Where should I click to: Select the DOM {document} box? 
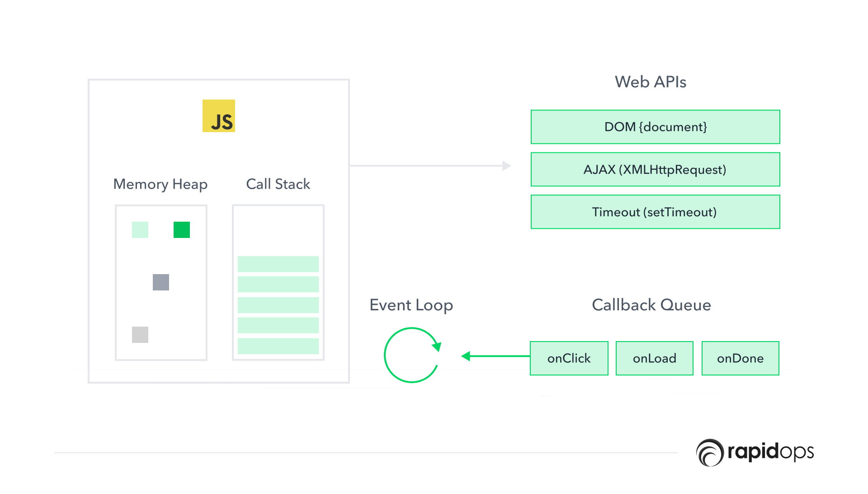pos(656,127)
